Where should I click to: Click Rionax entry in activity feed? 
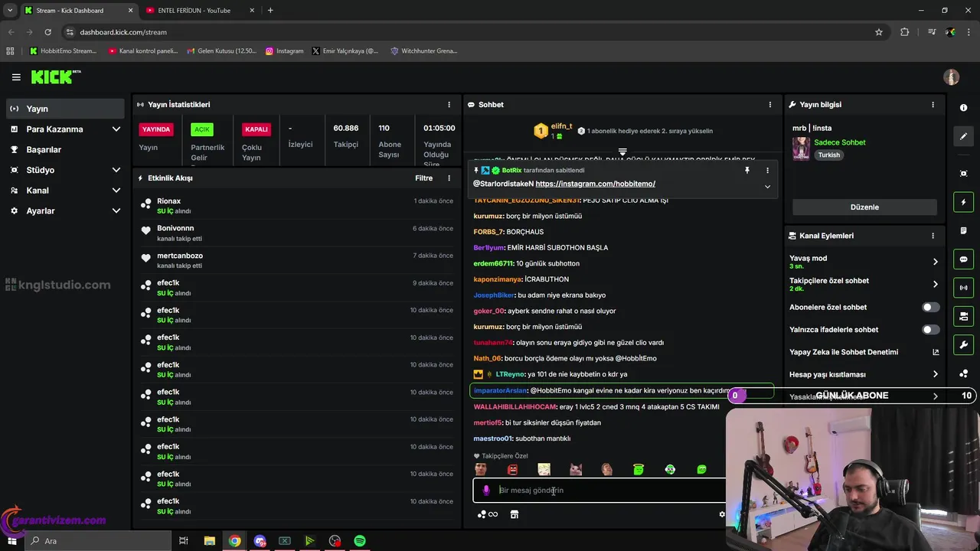(x=296, y=206)
